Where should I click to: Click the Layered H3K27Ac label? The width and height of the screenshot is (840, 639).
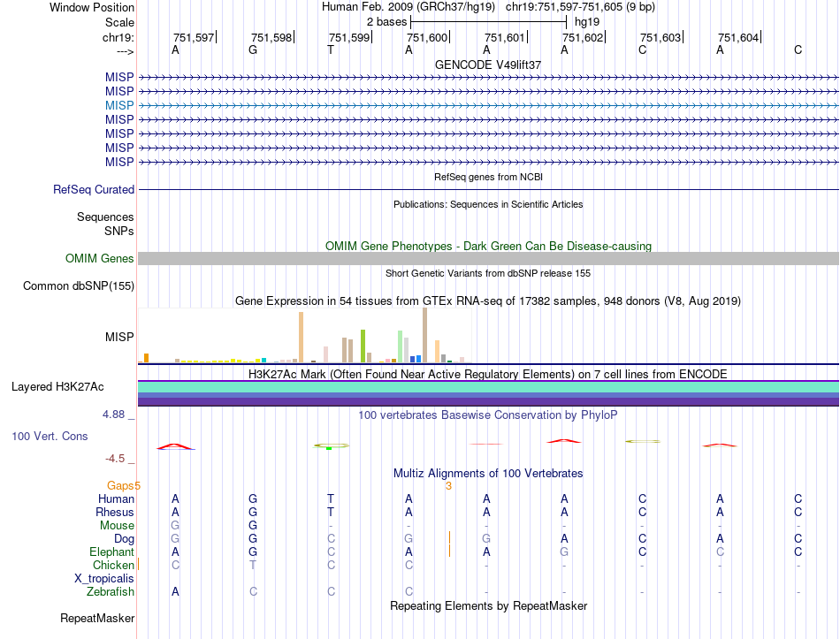(x=57, y=387)
